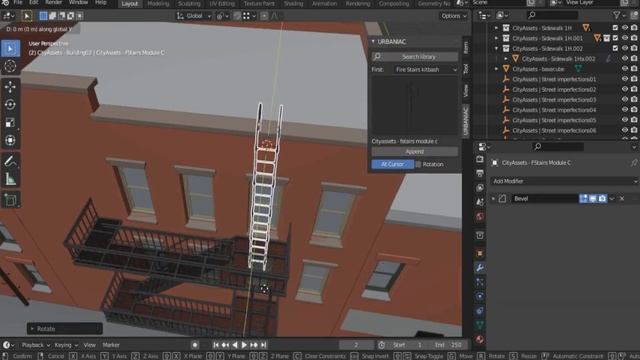Expand the Rotate operator panel
This screenshot has height=360, width=640.
point(64,329)
